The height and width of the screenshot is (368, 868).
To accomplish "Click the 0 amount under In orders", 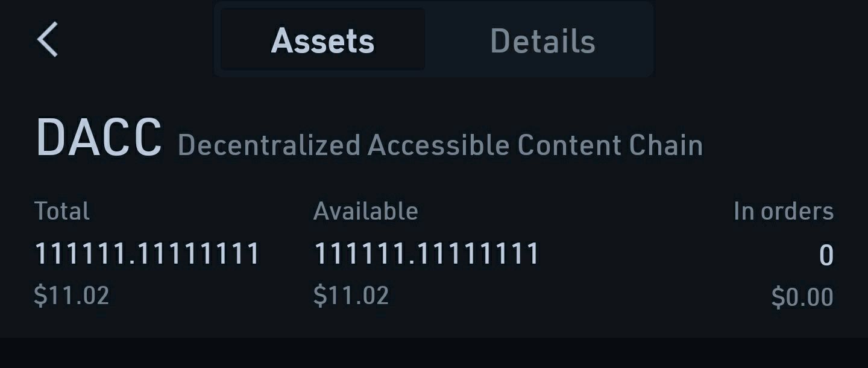I will click(x=826, y=255).
